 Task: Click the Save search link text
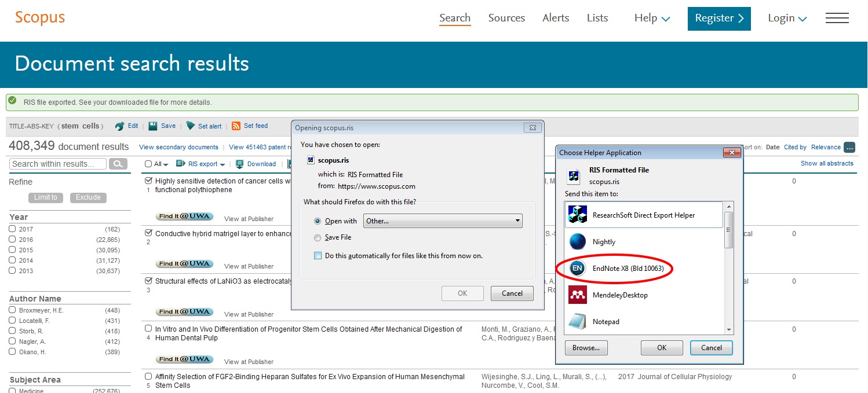168,126
